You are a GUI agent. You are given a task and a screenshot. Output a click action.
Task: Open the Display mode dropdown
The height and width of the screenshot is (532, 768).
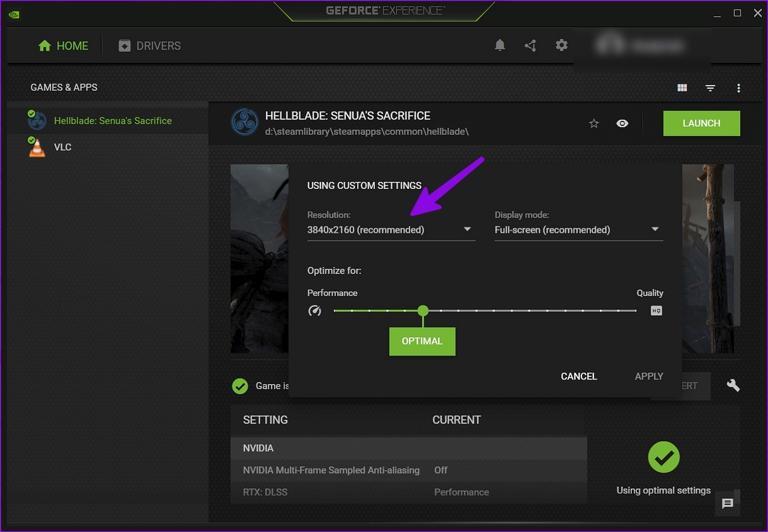pyautogui.click(x=579, y=230)
